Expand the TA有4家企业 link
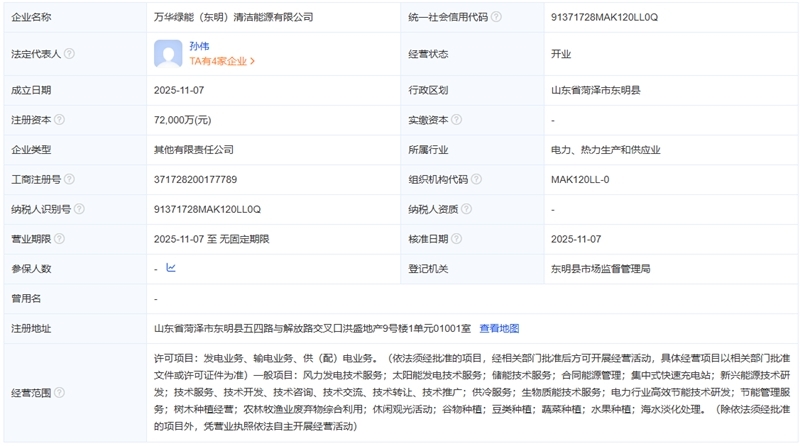Image resolution: width=800 pixels, height=446 pixels. [x=222, y=61]
